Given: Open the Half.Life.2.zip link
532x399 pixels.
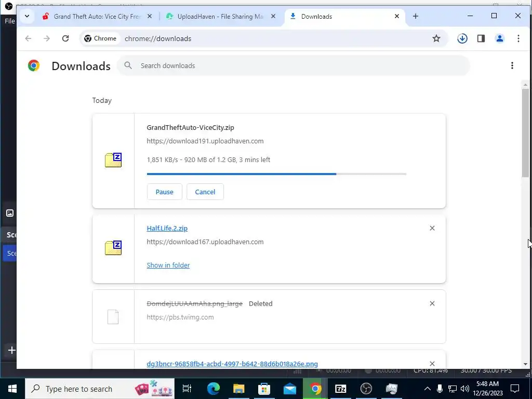Looking at the screenshot, I should (x=167, y=229).
